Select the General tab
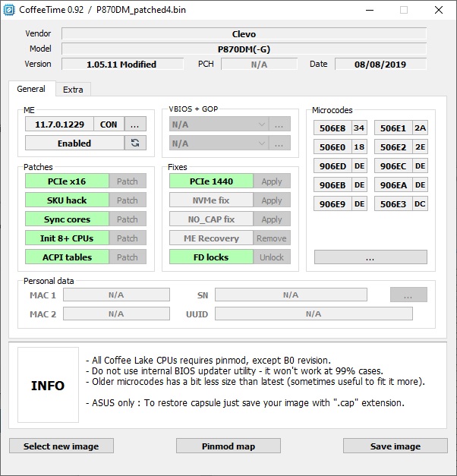This screenshot has width=457, height=476. (x=31, y=89)
